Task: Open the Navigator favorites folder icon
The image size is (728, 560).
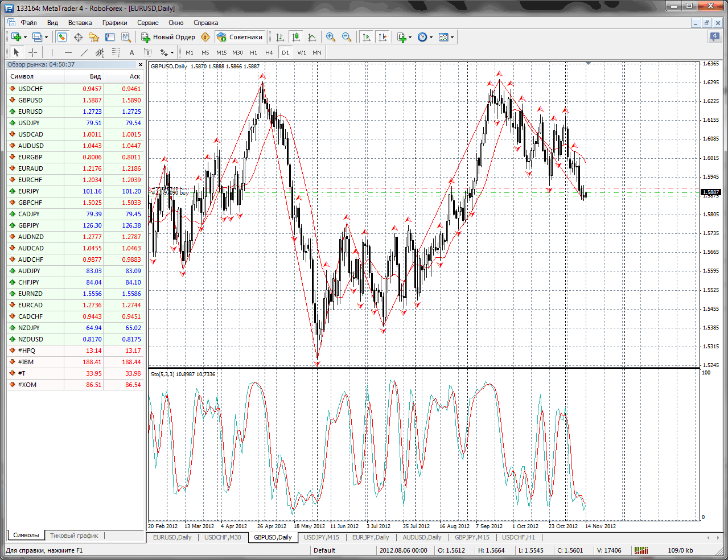Action: (x=94, y=37)
